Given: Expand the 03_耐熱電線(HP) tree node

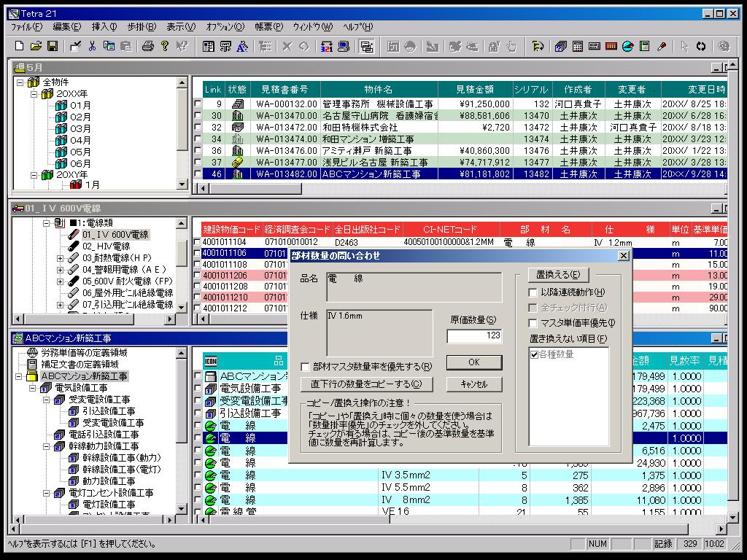Looking at the screenshot, I should click(61, 258).
